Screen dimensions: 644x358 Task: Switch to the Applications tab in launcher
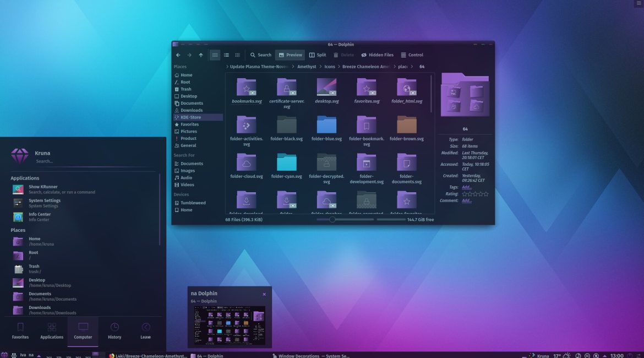click(52, 331)
